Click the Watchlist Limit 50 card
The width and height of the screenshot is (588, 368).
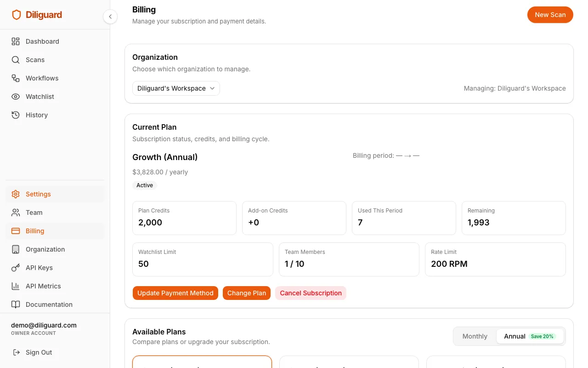tap(203, 259)
